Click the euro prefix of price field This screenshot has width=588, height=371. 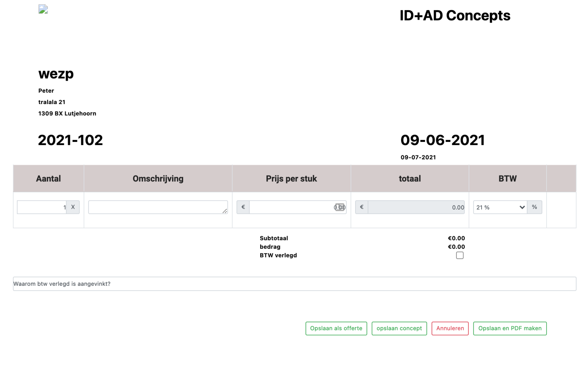(243, 207)
